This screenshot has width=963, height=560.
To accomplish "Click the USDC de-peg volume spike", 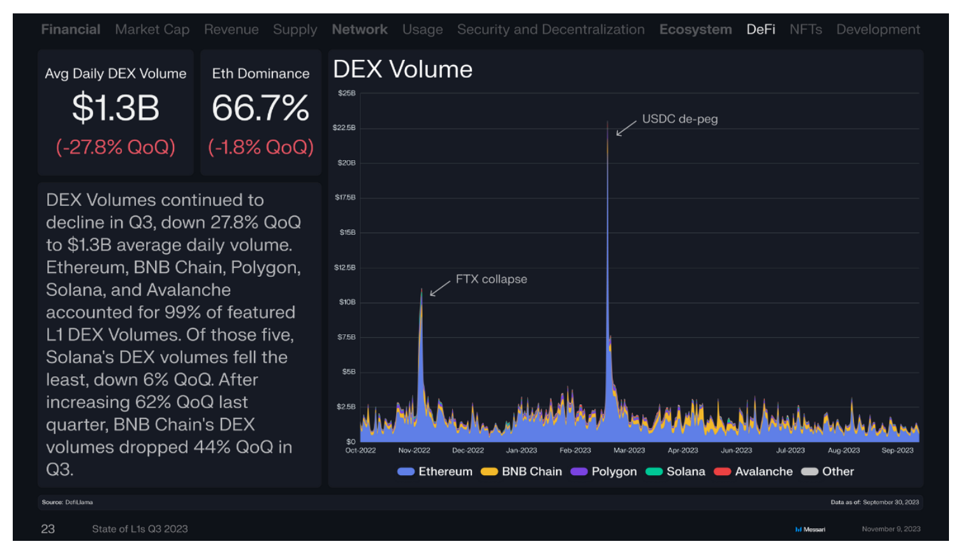I will click(608, 281).
